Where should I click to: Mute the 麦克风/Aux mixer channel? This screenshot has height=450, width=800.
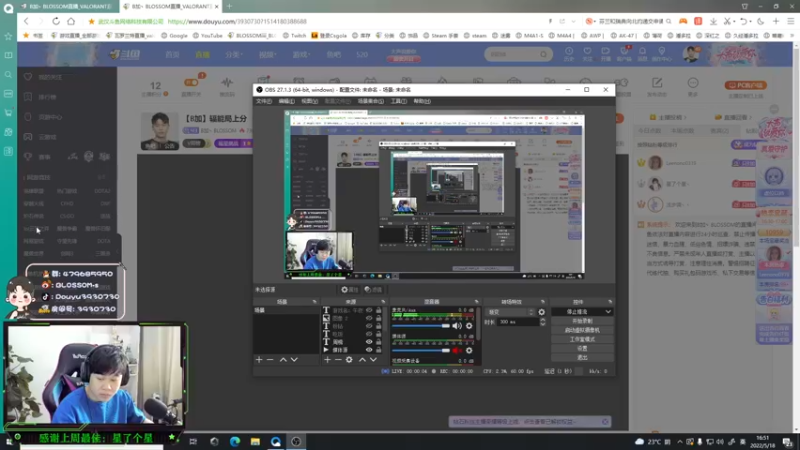[x=457, y=326]
